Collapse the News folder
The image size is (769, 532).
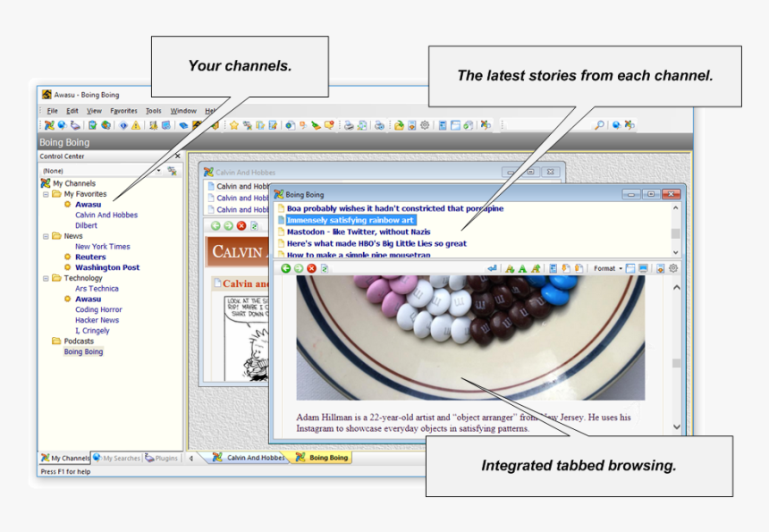tap(46, 236)
